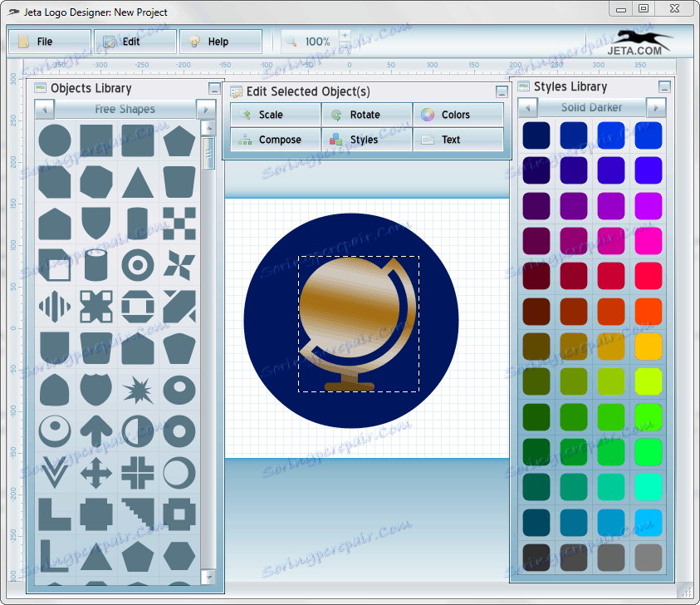Select the checkerboard shape

click(179, 224)
